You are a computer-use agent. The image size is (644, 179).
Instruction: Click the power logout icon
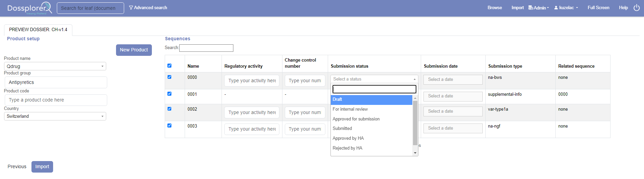coord(636,8)
